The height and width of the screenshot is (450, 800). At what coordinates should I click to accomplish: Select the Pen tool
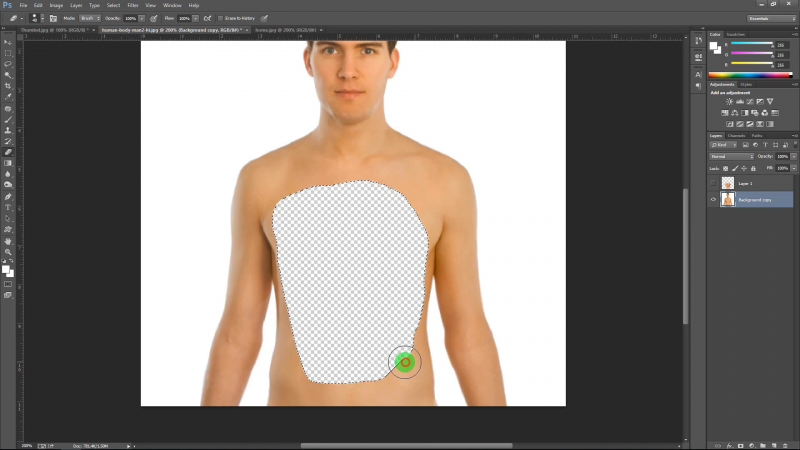(x=8, y=197)
